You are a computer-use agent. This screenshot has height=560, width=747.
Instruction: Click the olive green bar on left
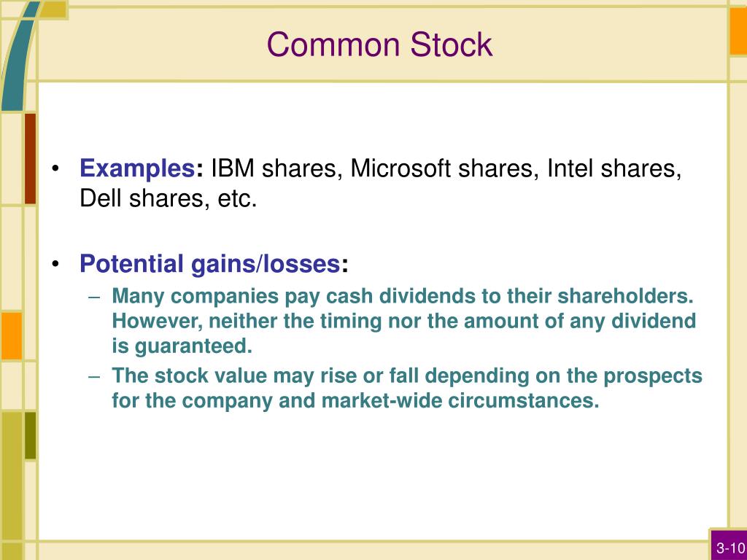click(30, 435)
